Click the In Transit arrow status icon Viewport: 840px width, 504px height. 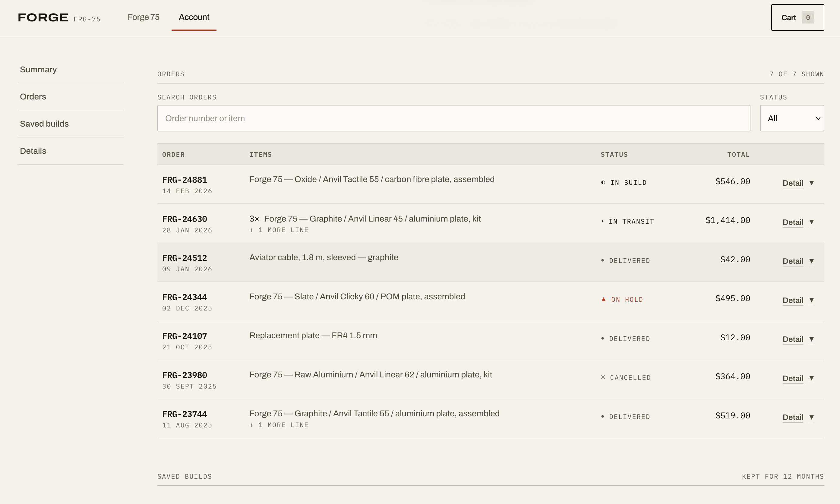point(602,222)
